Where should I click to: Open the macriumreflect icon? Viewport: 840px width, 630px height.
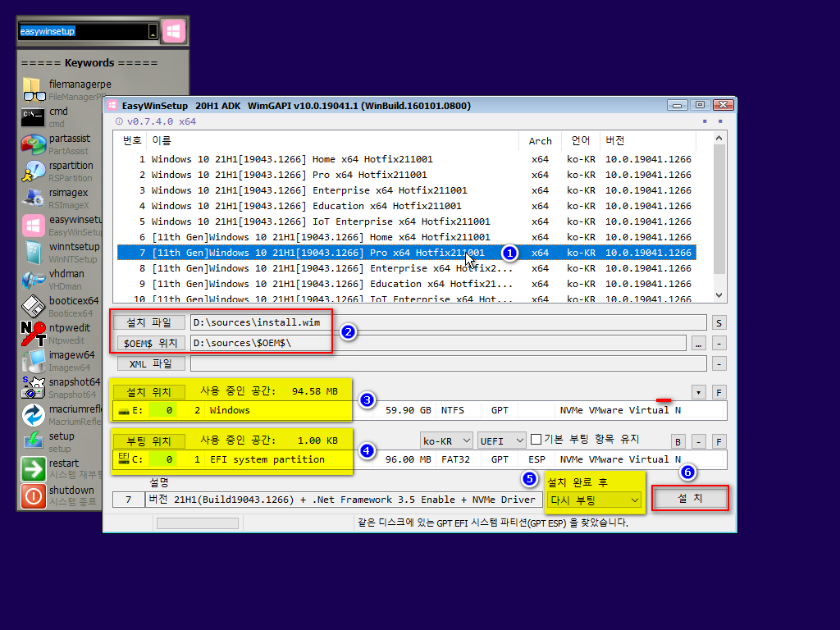[x=33, y=414]
